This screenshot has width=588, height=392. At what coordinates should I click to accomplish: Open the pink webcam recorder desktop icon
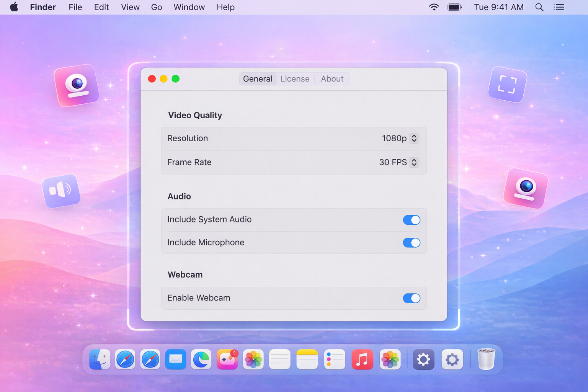[77, 85]
